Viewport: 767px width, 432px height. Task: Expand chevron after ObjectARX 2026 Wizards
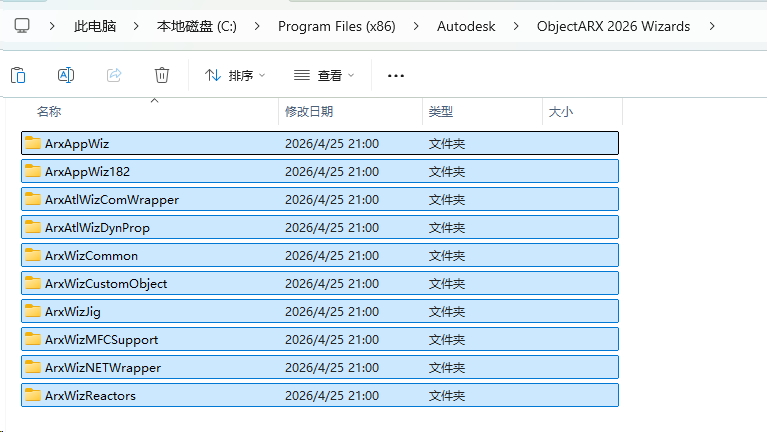click(712, 26)
